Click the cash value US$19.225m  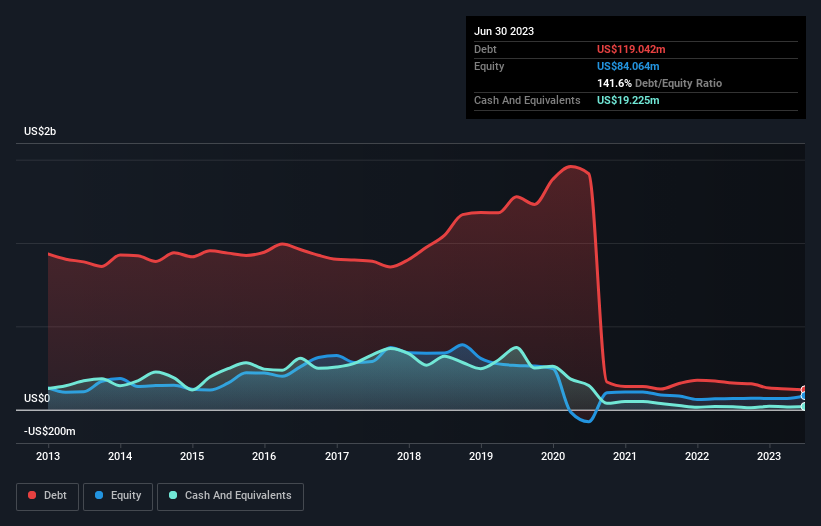628,100
